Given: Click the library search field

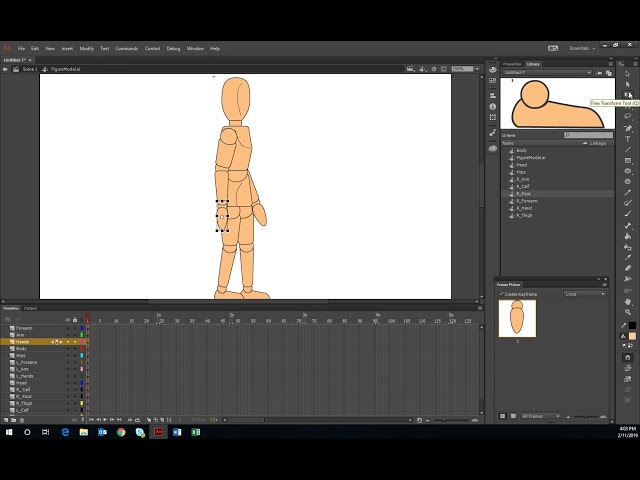Looking at the screenshot, I should 588,135.
